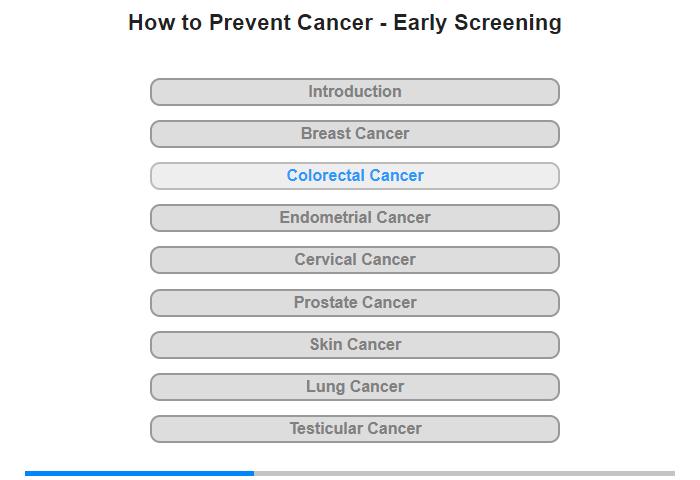Click the Testicular Cancer button

(x=354, y=429)
